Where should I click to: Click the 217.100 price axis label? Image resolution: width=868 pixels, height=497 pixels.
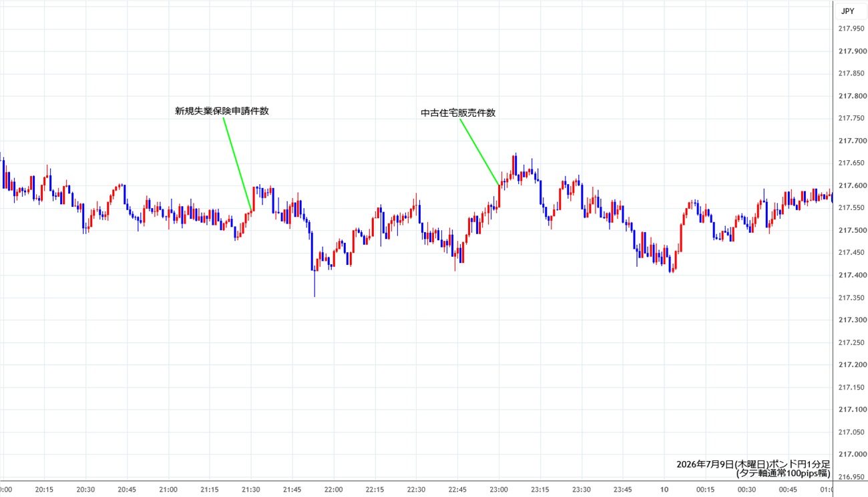pos(851,409)
